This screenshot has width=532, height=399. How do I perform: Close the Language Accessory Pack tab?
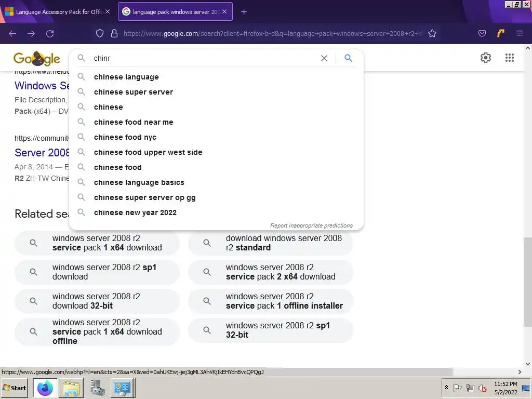[x=108, y=11]
